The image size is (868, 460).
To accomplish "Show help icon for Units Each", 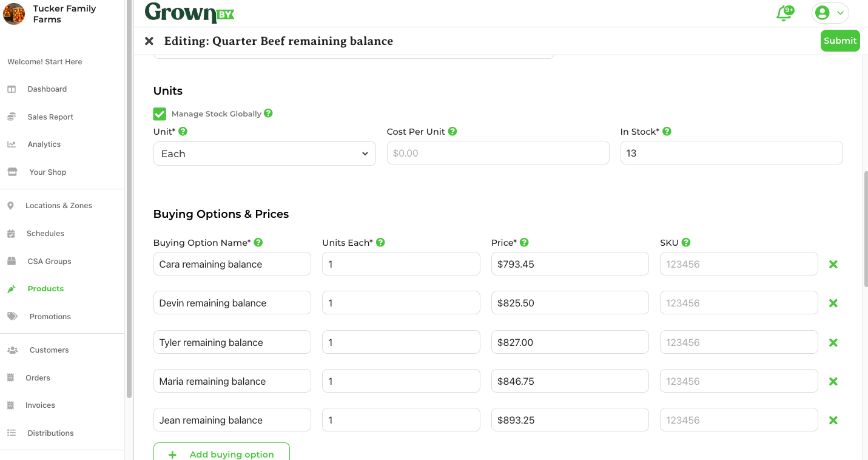I will point(380,242).
